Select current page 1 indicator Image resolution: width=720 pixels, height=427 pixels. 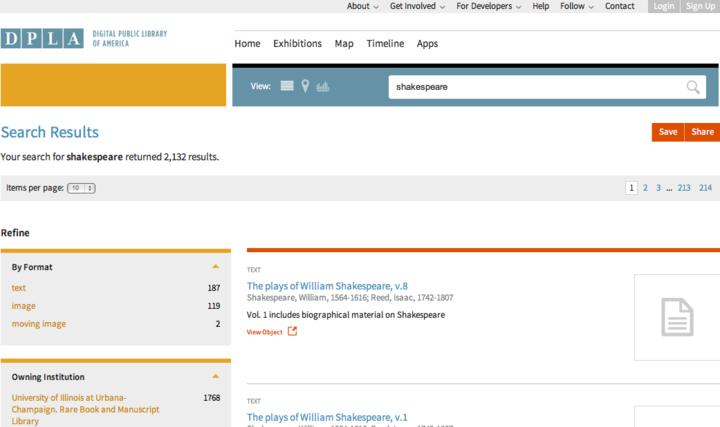631,188
